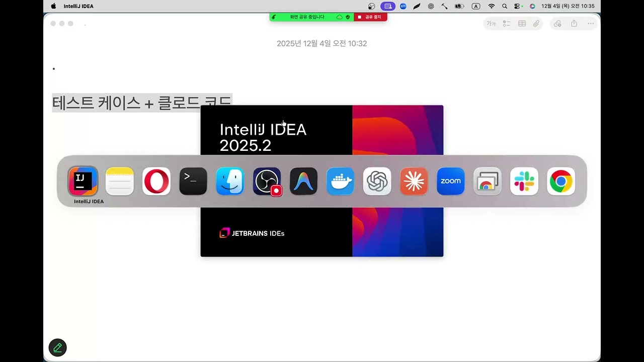Open the keyboard input source menu
Screen dimensions: 644x362
[x=476, y=6]
